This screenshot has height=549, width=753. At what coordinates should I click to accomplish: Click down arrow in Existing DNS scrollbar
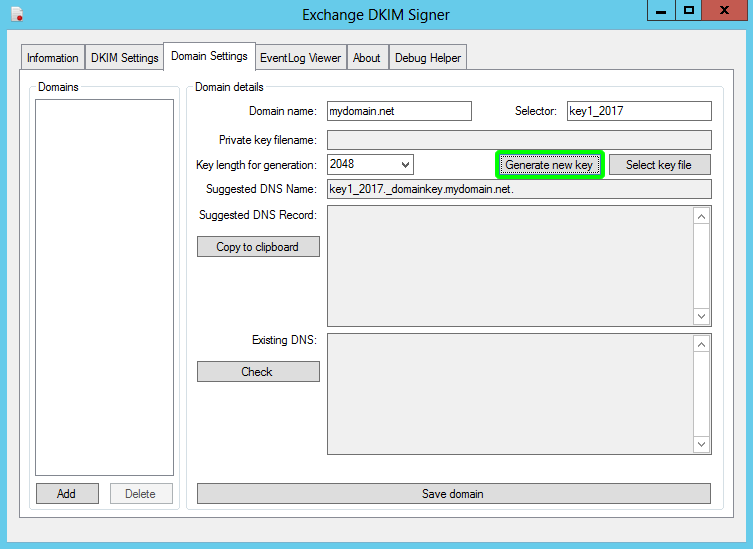701,444
